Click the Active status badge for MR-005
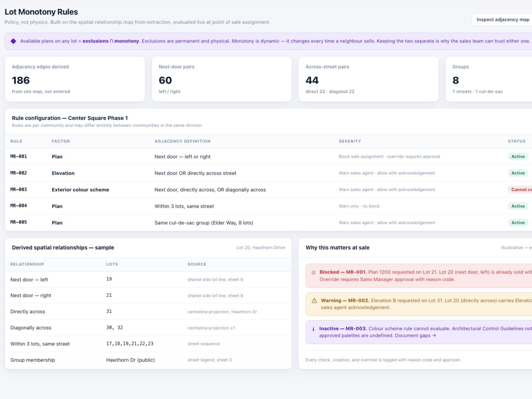 click(x=518, y=223)
